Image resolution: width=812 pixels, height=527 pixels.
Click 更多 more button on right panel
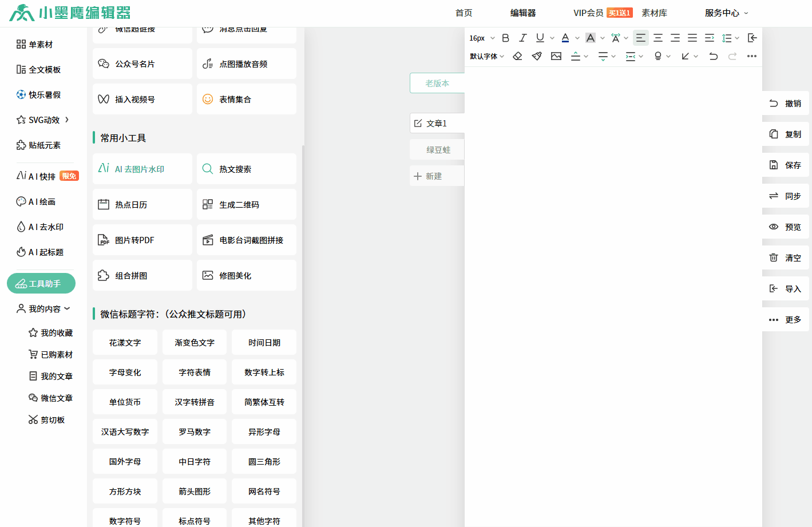[786, 320]
